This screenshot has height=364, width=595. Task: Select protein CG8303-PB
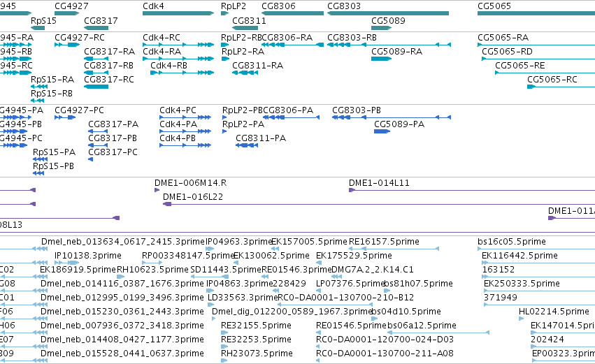click(357, 110)
